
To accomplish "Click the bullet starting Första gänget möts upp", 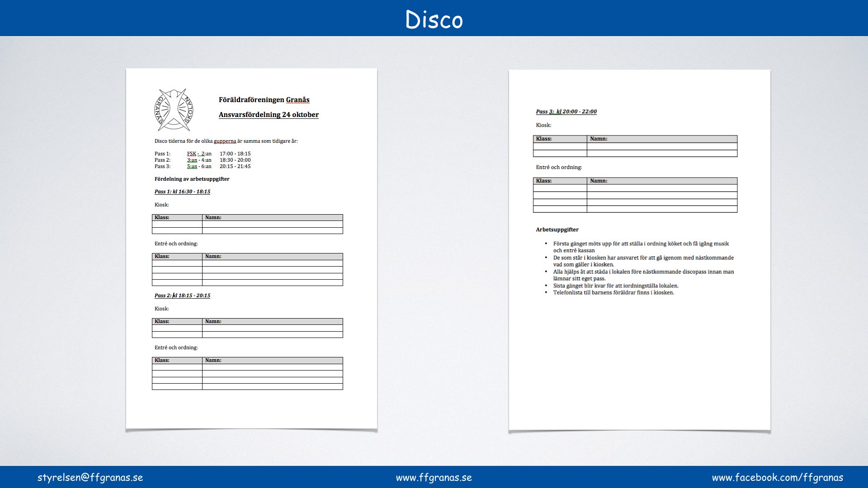I will [x=641, y=247].
